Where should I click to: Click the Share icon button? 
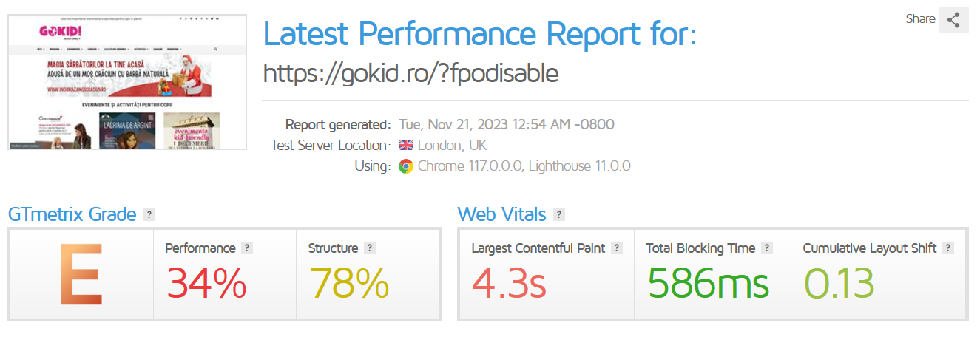click(x=953, y=20)
